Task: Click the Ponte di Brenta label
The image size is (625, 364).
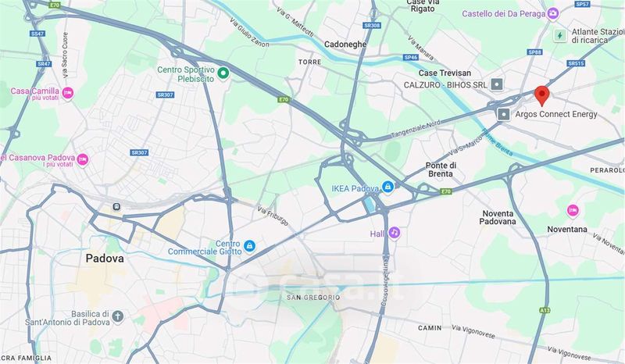Action: [441, 170]
